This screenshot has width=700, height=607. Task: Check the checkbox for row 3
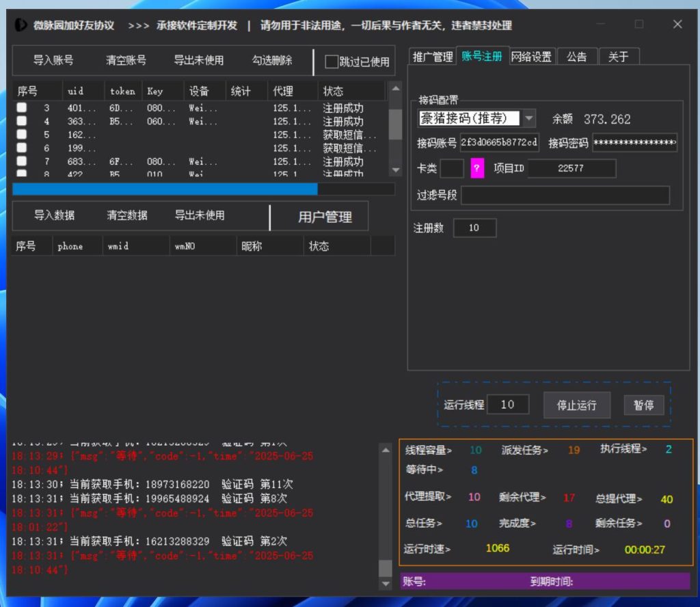pos(22,108)
